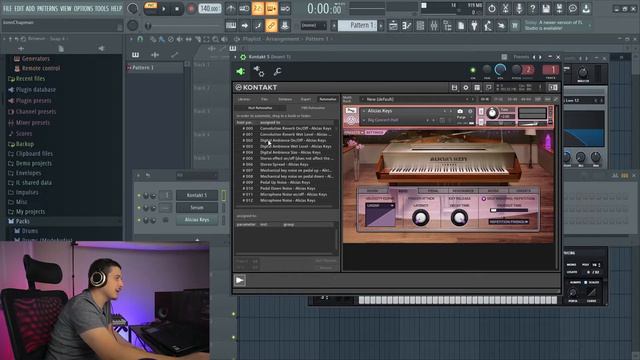Open Kontakt options gear icon
This screenshot has width=640, height=360.
(465, 88)
